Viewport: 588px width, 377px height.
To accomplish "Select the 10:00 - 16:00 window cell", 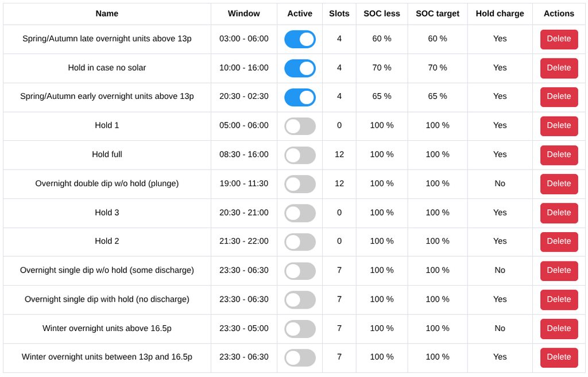I will pos(243,68).
